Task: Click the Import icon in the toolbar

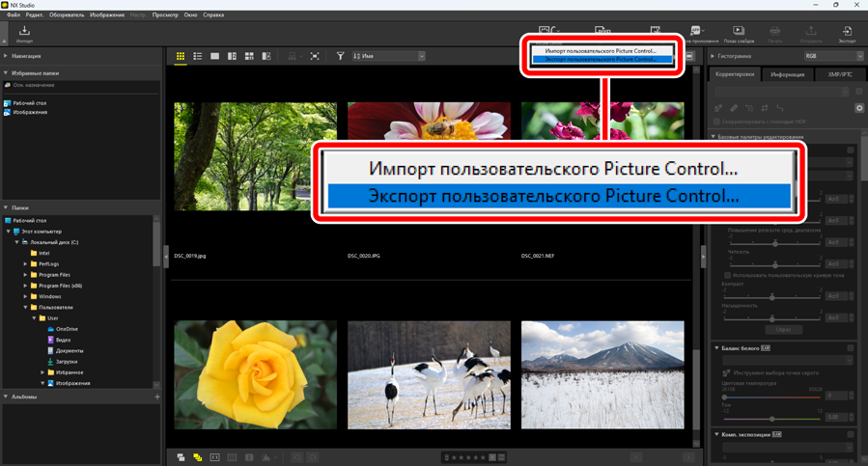Action: [24, 34]
